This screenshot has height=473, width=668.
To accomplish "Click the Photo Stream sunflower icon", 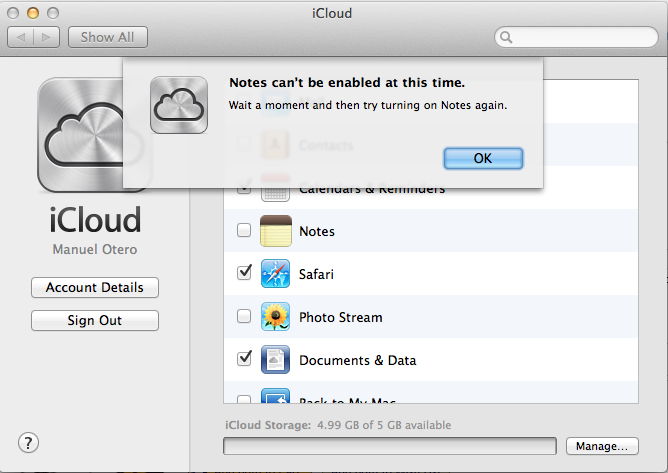I will coord(275,317).
